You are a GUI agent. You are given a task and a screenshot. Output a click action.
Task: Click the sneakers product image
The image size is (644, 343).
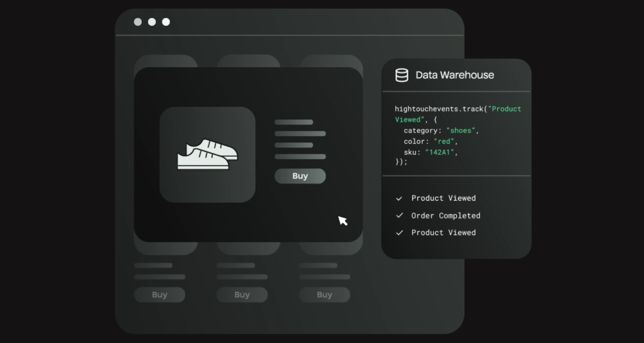click(207, 155)
